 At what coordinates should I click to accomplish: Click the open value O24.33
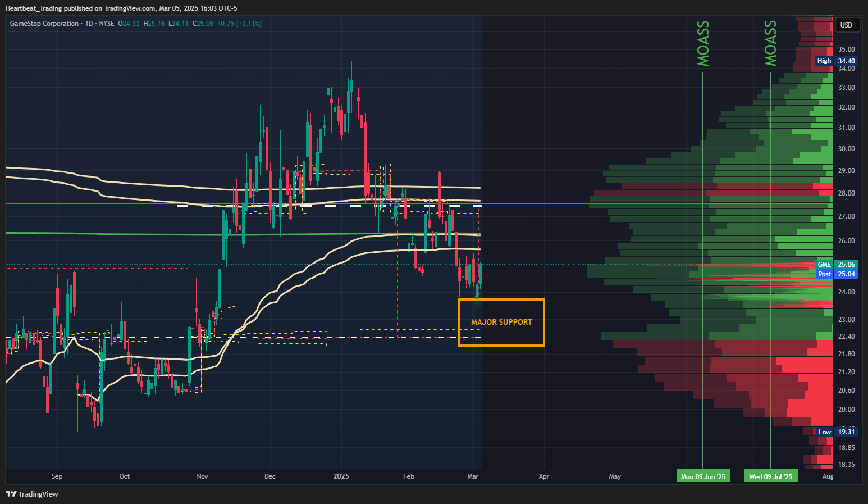click(129, 24)
